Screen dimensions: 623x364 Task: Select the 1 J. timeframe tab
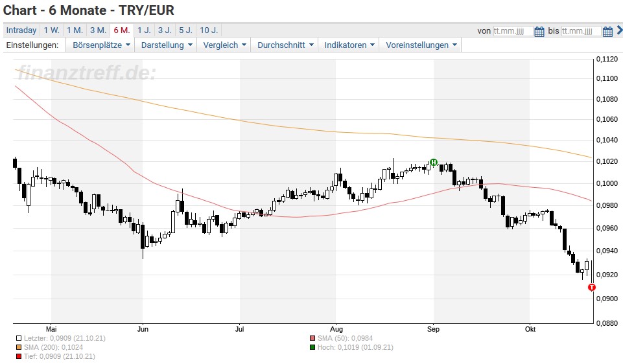[x=144, y=30]
